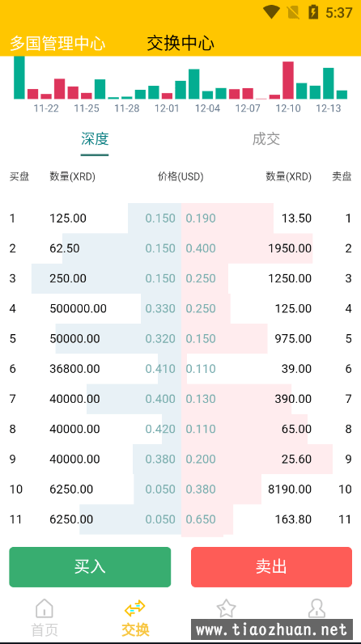361x644 pixels.
Task: Tap the star favorites icon
Action: coord(226,608)
